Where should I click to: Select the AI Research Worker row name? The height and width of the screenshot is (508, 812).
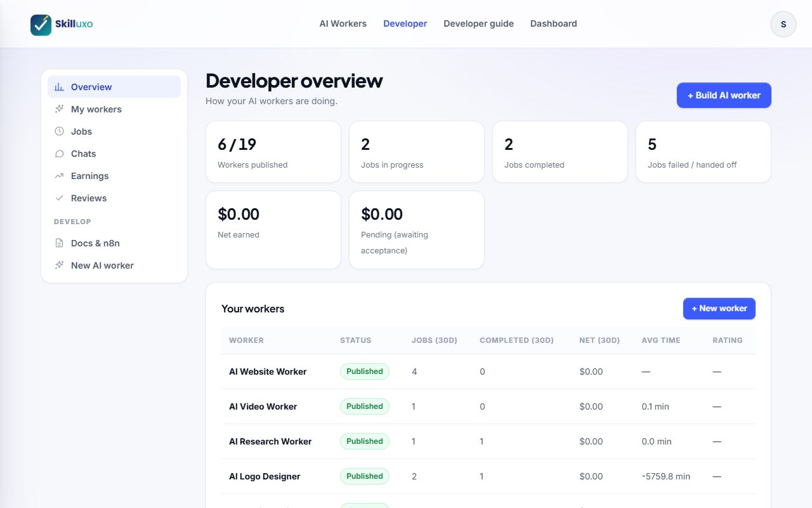click(x=270, y=441)
